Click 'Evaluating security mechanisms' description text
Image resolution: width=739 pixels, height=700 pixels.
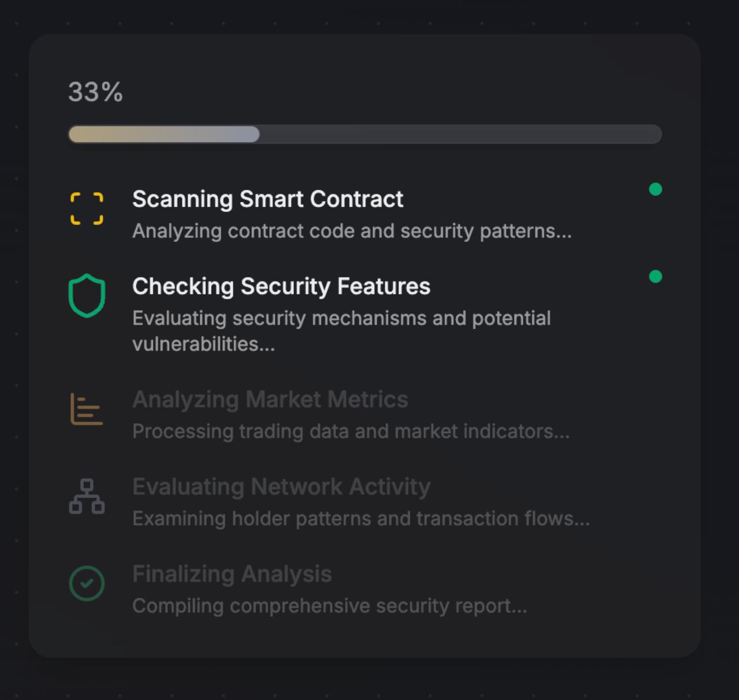pyautogui.click(x=342, y=331)
